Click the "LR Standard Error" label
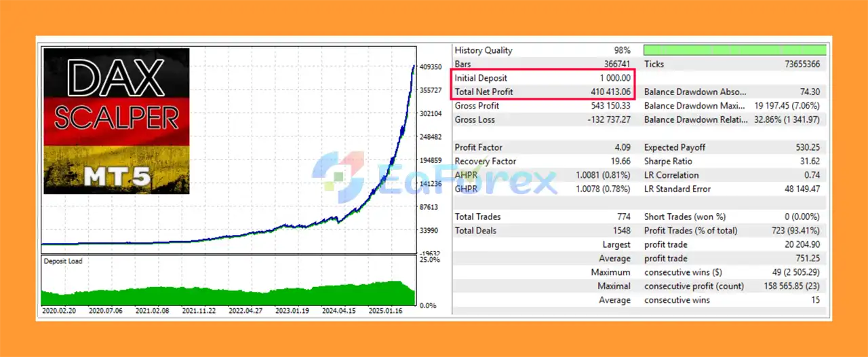Viewport: 868px width, 357px height. [x=679, y=189]
